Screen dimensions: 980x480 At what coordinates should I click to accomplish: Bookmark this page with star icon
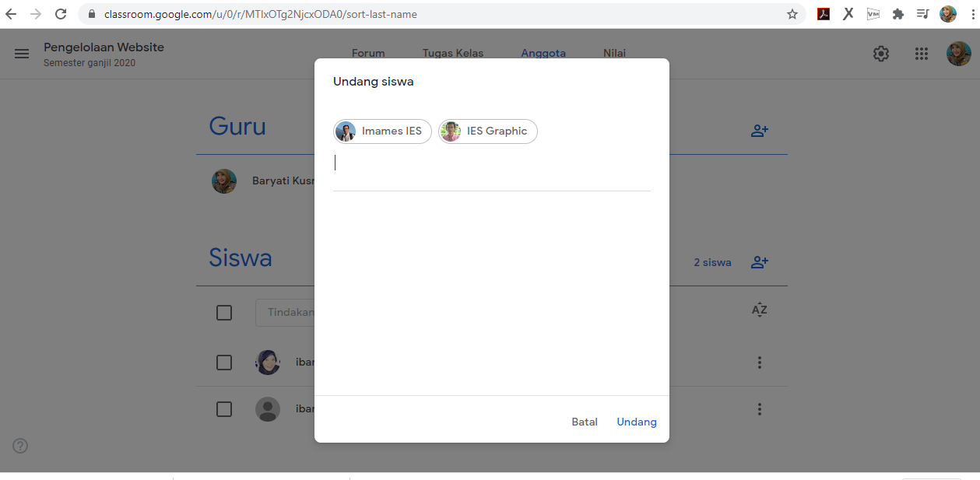pyautogui.click(x=792, y=14)
